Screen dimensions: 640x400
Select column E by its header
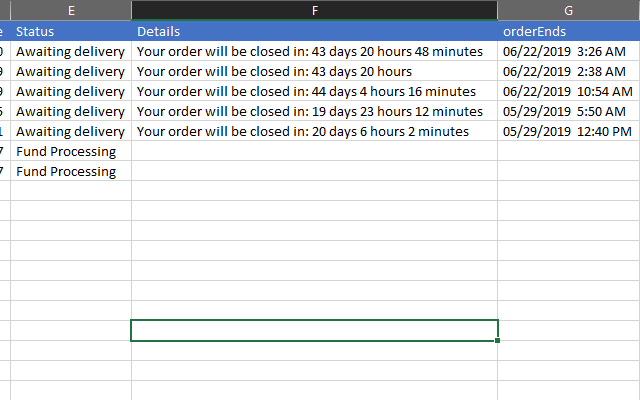click(x=71, y=10)
